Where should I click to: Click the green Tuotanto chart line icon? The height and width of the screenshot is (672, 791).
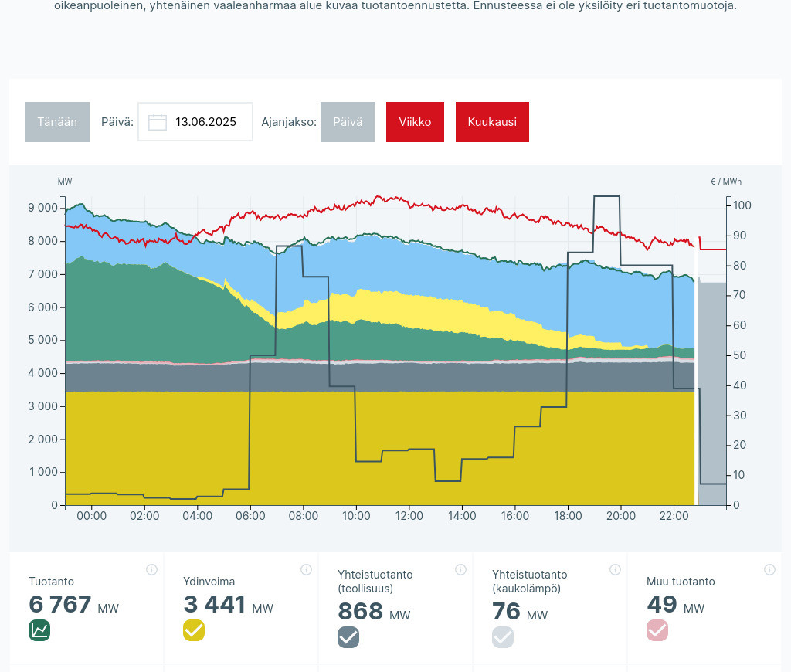click(x=39, y=630)
